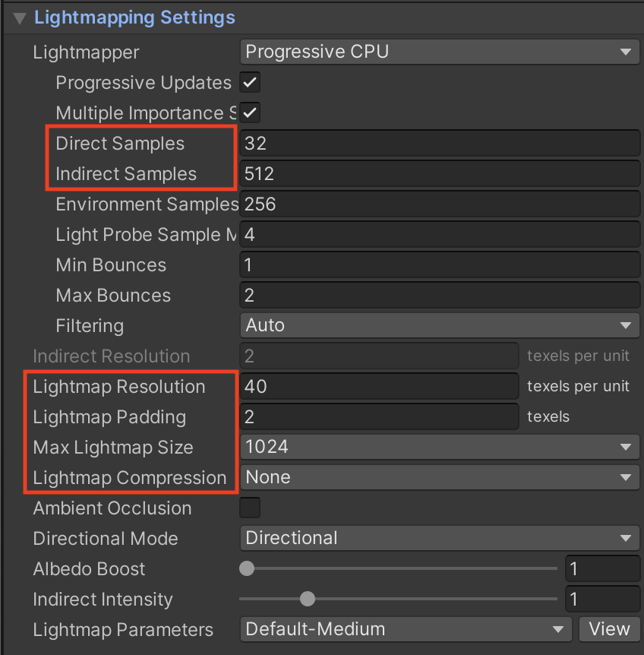Click the Indirect Samples field
The width and height of the screenshot is (644, 655).
440,174
